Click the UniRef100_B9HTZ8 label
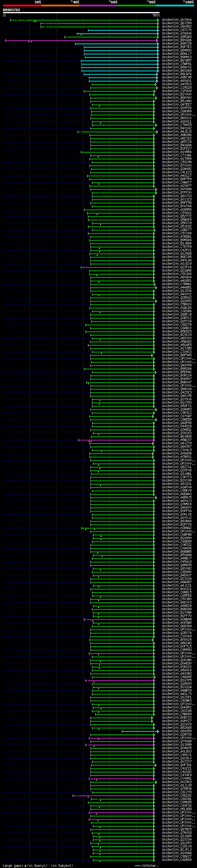 click(176, 43)
